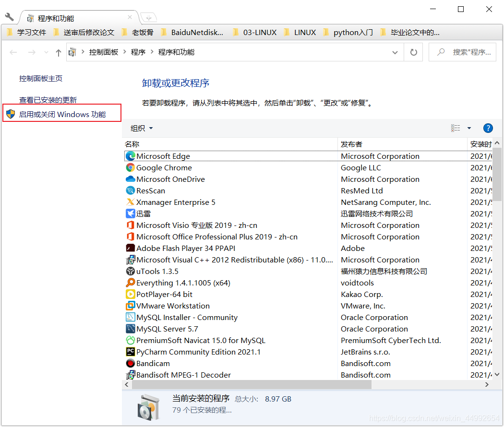Click the PremiumSoft Navicat icon
504x427 pixels.
tap(130, 340)
